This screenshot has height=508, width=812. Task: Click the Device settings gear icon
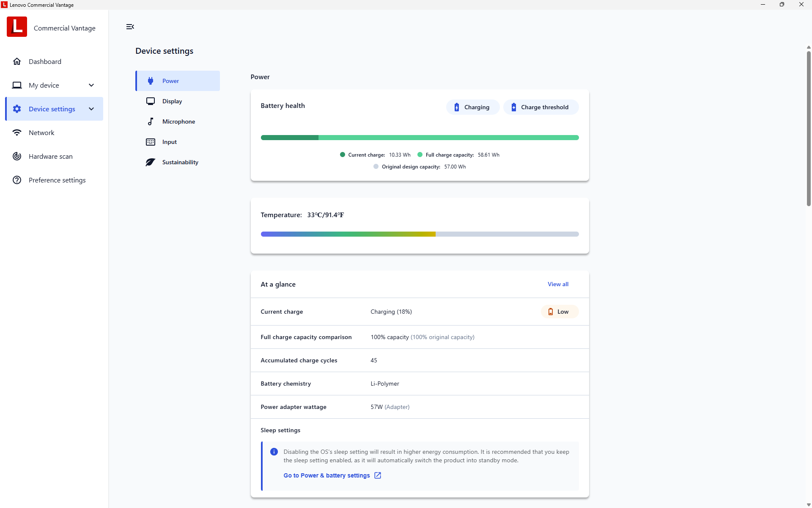[x=17, y=109]
